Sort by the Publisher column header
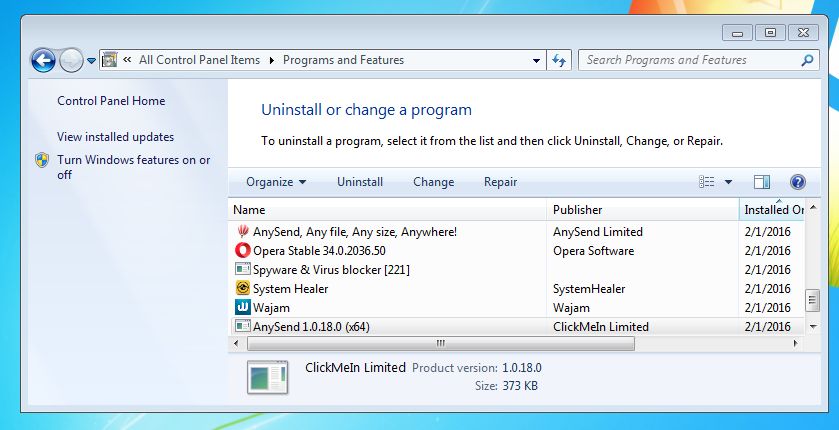This screenshot has height=430, width=839. point(643,210)
